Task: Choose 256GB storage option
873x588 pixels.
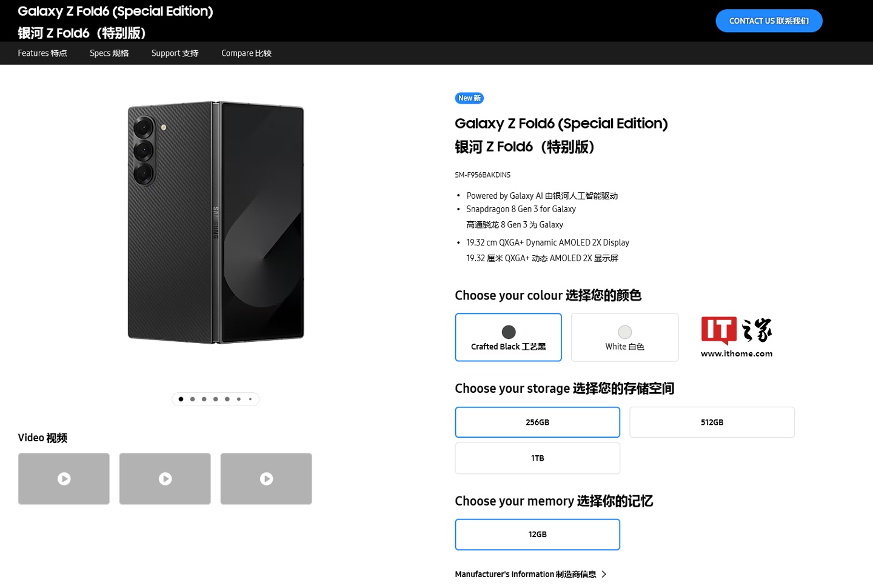Action: 537,423
